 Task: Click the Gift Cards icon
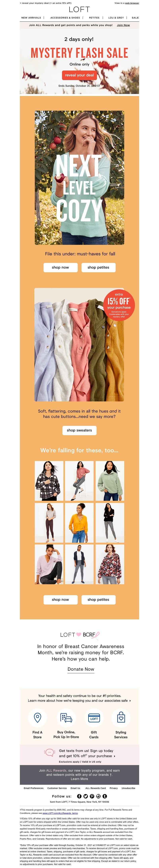94,718
